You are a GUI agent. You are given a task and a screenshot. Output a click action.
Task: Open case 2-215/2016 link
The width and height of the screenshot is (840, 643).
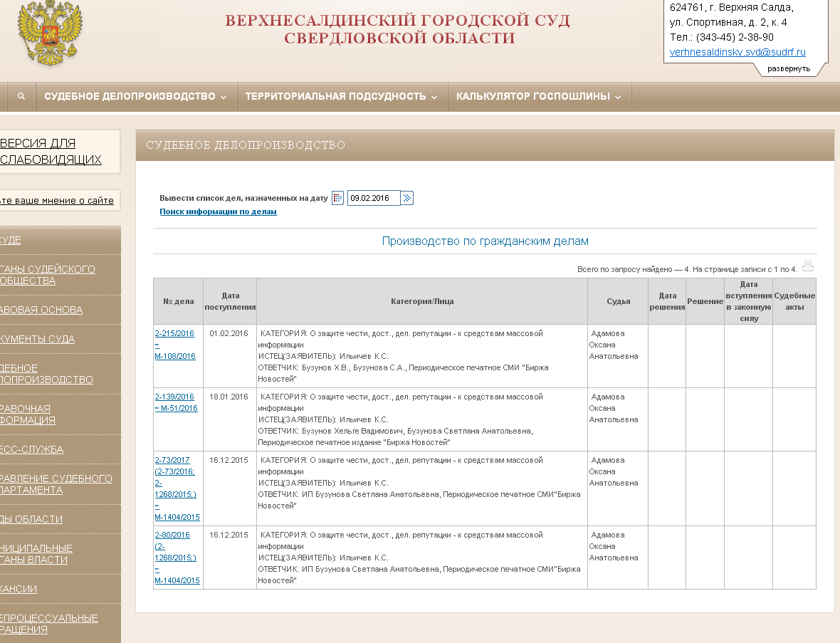click(x=174, y=333)
